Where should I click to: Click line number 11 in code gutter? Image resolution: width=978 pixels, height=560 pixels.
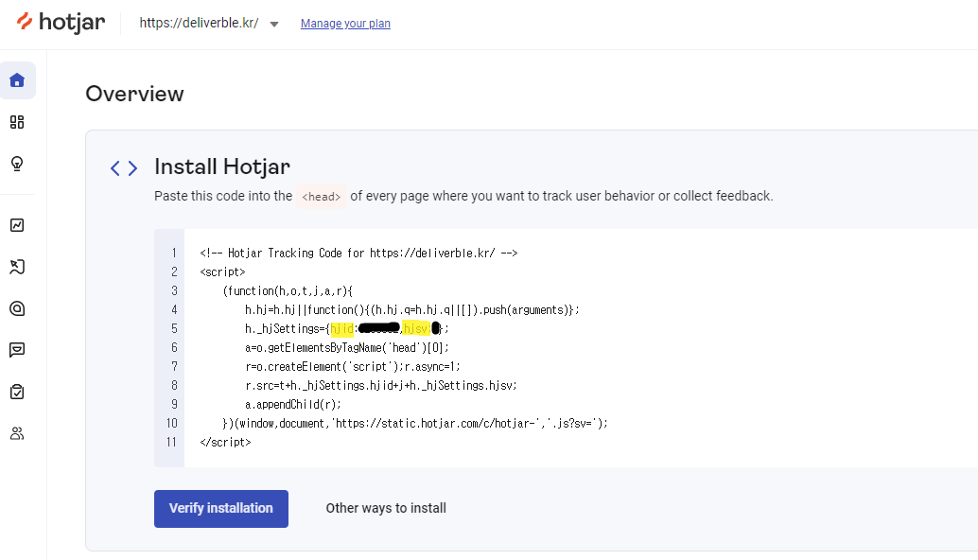(171, 442)
